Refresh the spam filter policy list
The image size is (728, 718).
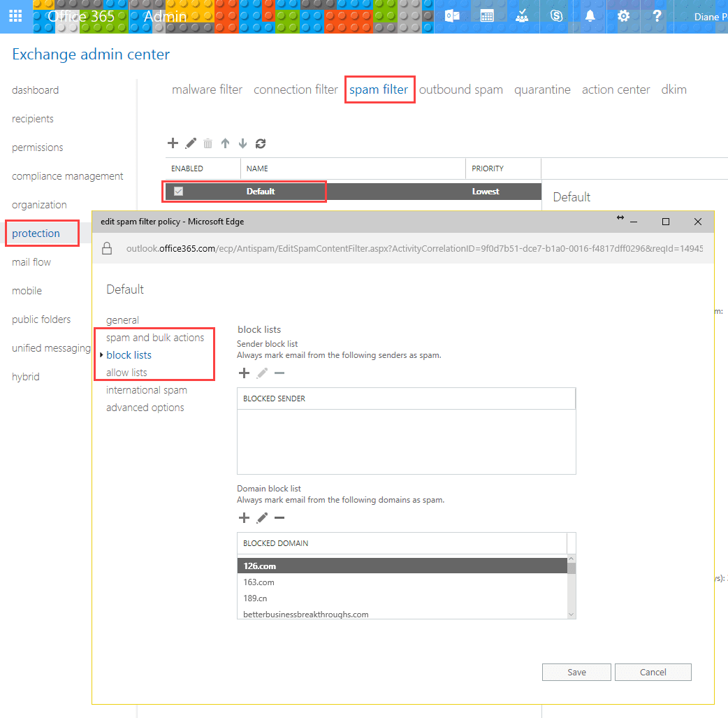pos(261,143)
